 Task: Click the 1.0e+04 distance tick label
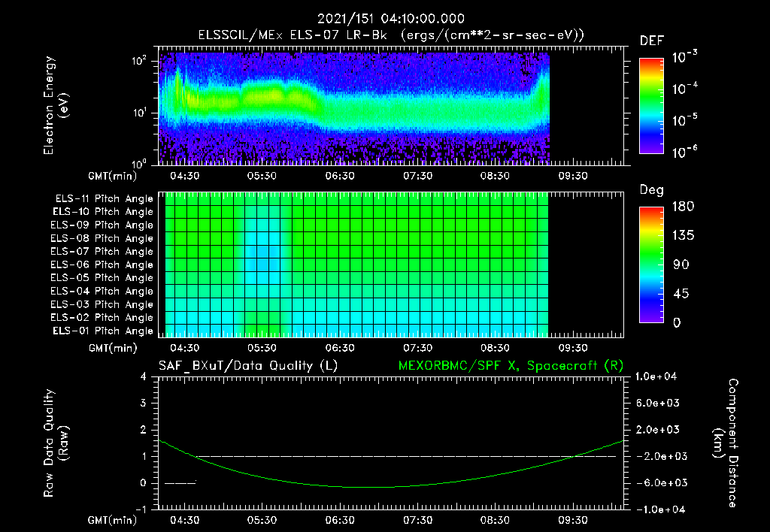pos(656,377)
